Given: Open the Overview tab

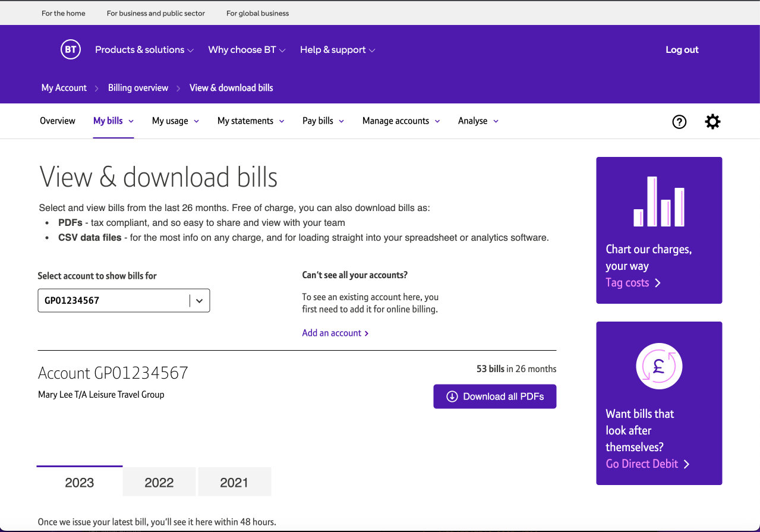Looking at the screenshot, I should pos(58,121).
